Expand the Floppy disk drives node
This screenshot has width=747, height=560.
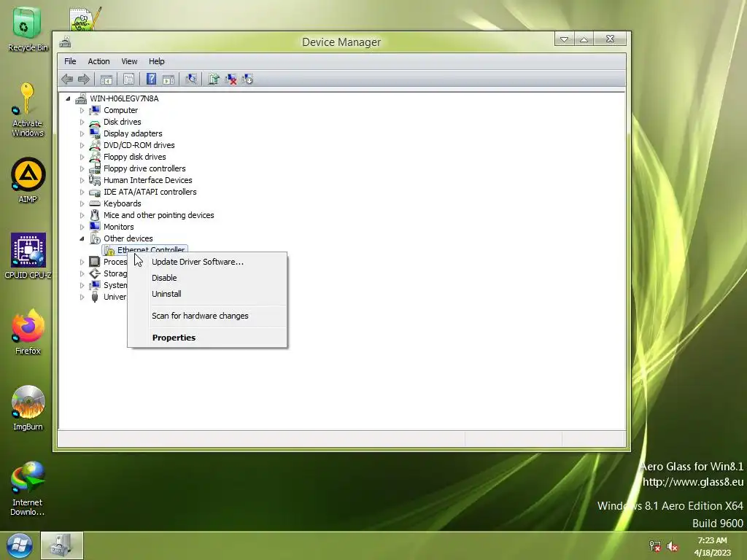pyautogui.click(x=82, y=157)
